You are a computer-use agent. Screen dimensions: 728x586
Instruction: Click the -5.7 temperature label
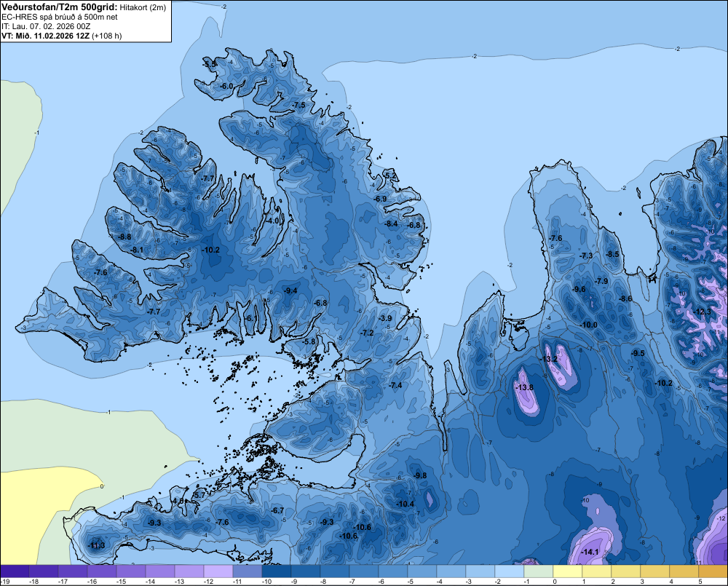(199, 495)
